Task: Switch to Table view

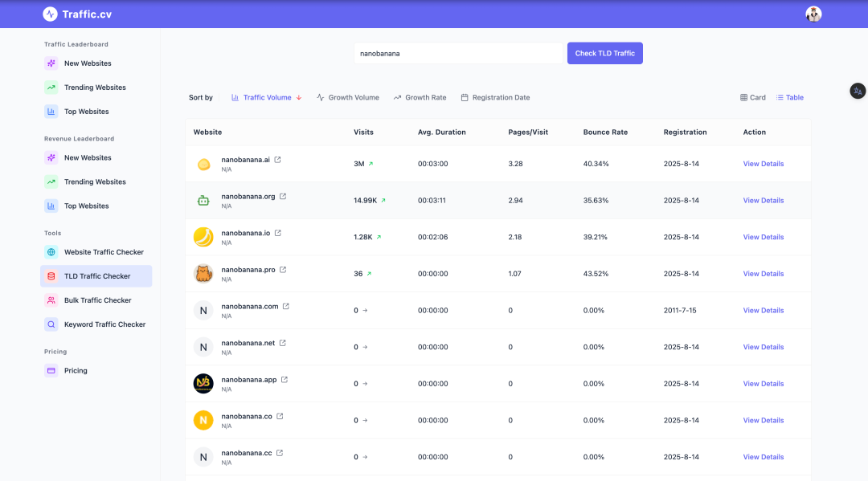Action: [x=789, y=97]
